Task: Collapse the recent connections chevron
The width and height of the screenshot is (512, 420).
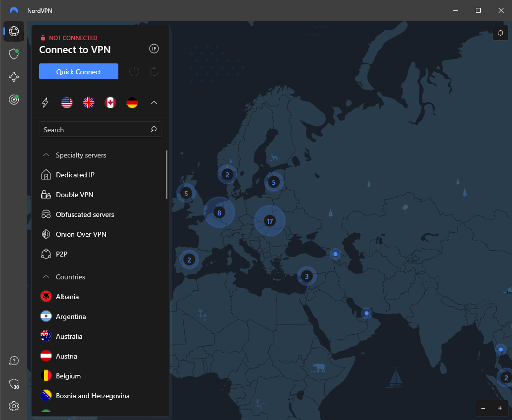Action: pyautogui.click(x=154, y=103)
